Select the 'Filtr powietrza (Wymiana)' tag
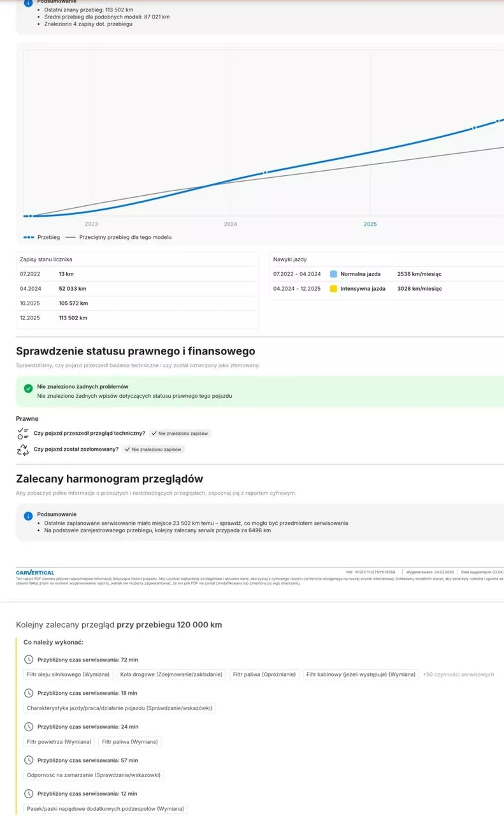 (x=59, y=742)
